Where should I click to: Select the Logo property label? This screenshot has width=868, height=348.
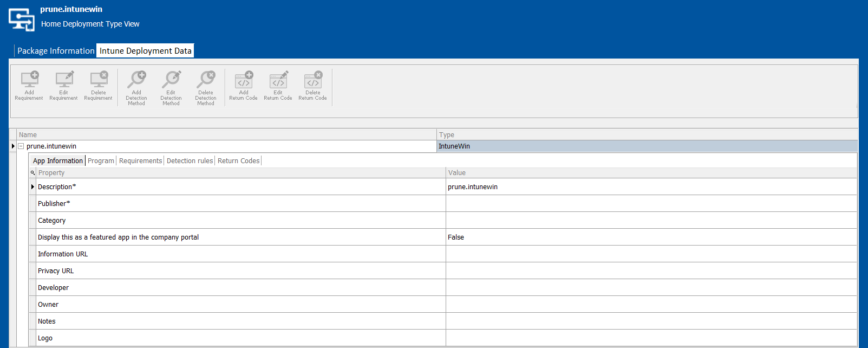pyautogui.click(x=45, y=338)
